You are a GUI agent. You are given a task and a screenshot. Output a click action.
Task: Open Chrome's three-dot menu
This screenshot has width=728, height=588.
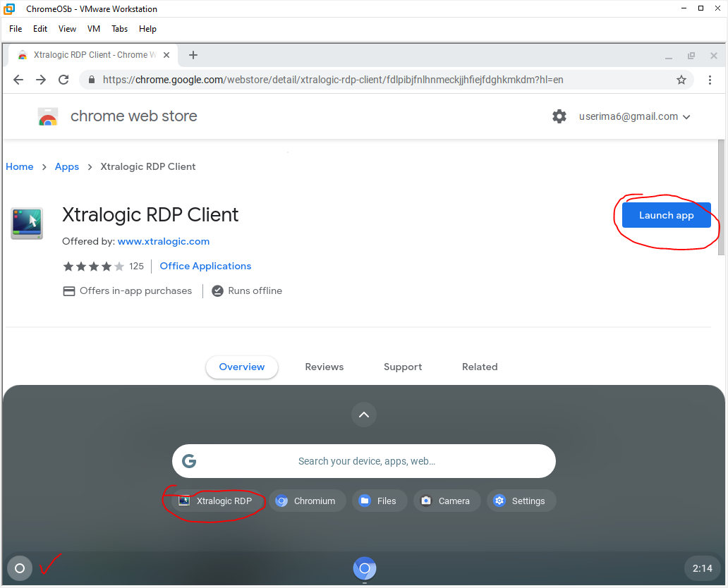(x=710, y=80)
